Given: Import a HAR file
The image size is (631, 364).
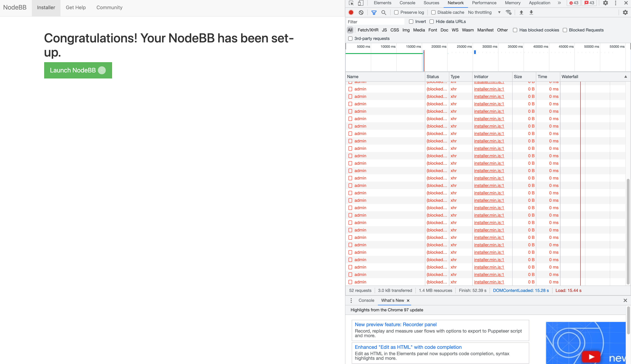Looking at the screenshot, I should (x=521, y=12).
